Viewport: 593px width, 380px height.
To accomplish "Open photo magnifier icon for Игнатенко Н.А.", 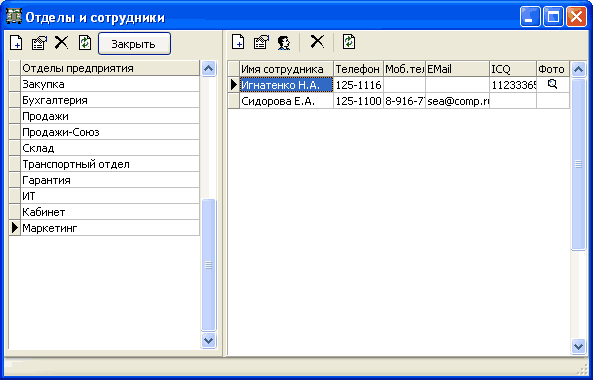I will (553, 84).
